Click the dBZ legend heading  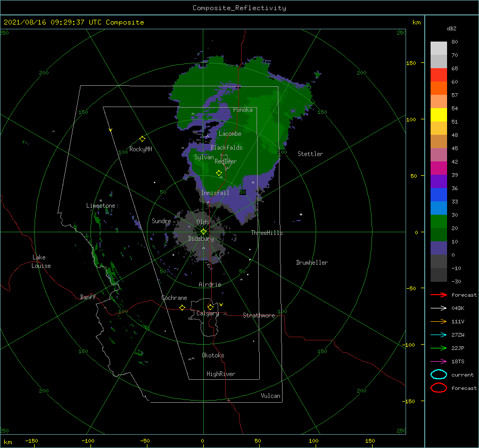click(x=451, y=28)
